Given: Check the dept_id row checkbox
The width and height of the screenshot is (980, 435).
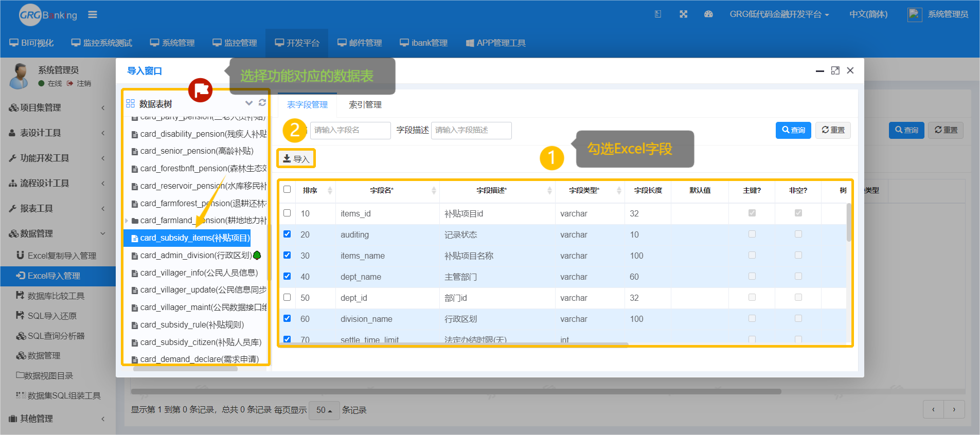Looking at the screenshot, I should click(287, 297).
